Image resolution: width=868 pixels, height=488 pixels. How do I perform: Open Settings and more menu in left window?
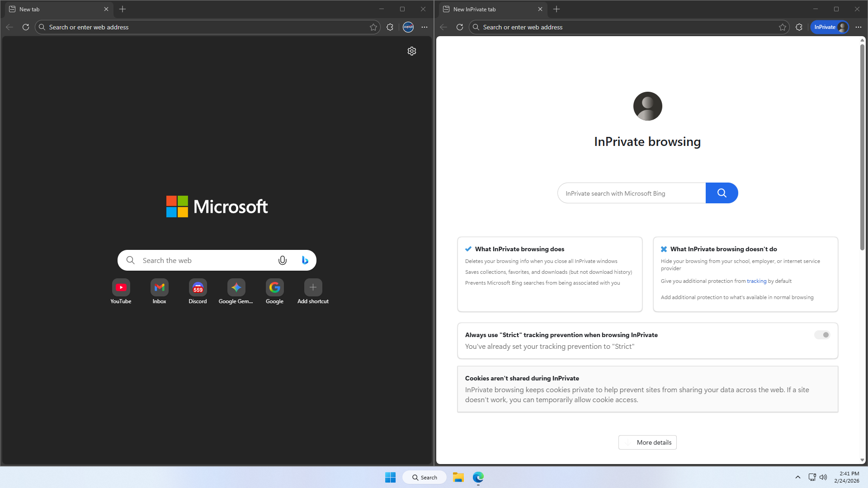click(x=425, y=27)
